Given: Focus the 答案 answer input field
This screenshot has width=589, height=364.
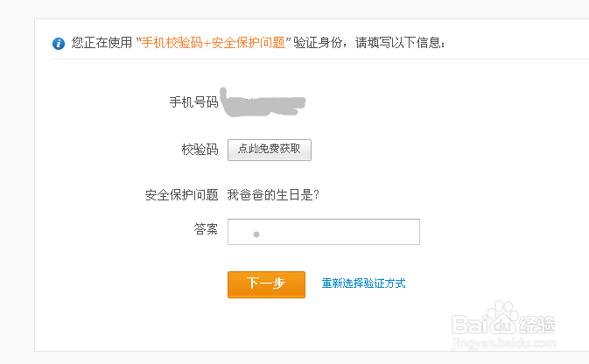Looking at the screenshot, I should pos(324,232).
